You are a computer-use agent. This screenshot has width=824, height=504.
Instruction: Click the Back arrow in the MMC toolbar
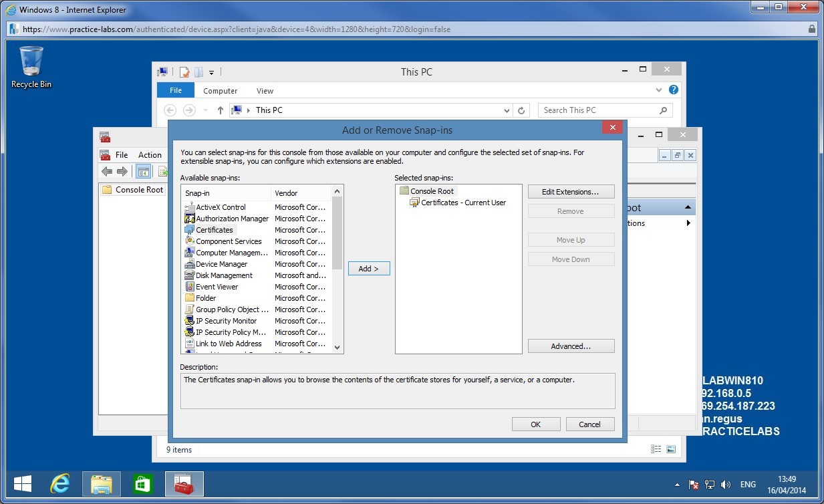click(x=106, y=171)
